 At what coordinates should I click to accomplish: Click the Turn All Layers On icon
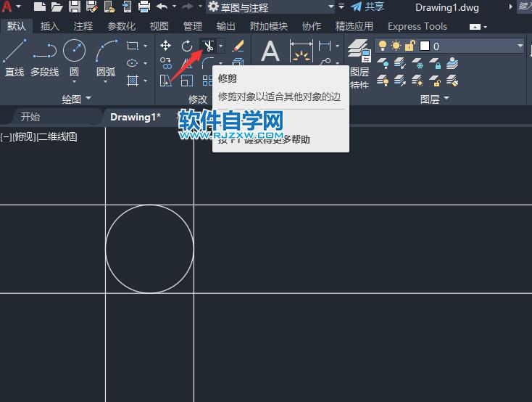[383, 81]
